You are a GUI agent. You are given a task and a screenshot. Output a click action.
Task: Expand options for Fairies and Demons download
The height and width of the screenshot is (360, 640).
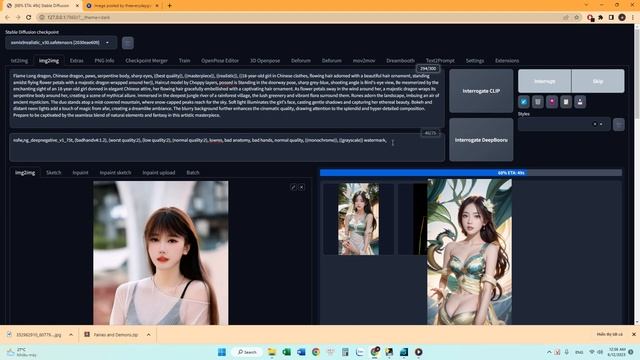click(x=149, y=335)
